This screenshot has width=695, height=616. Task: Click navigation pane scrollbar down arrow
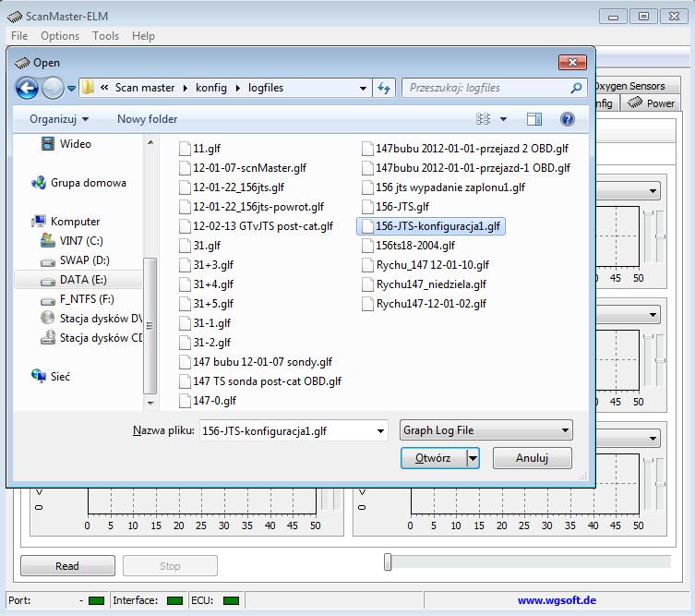[x=150, y=403]
